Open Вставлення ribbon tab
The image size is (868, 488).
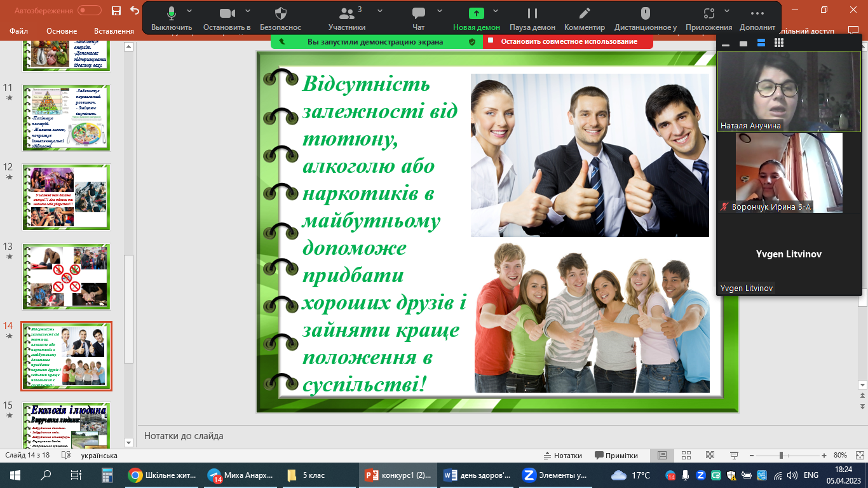(x=114, y=31)
